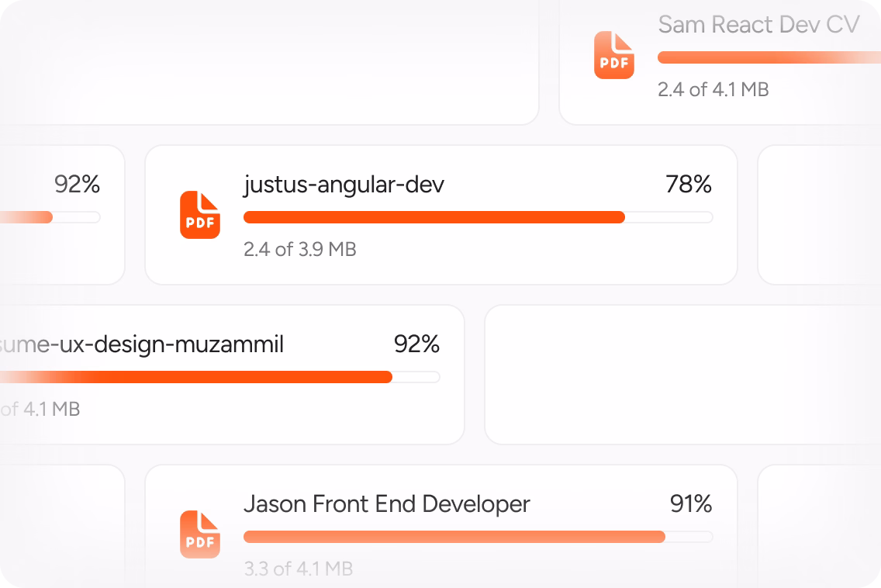Click the 92% label beside ux-design-muzammil
The height and width of the screenshot is (588, 881).
coord(416,344)
